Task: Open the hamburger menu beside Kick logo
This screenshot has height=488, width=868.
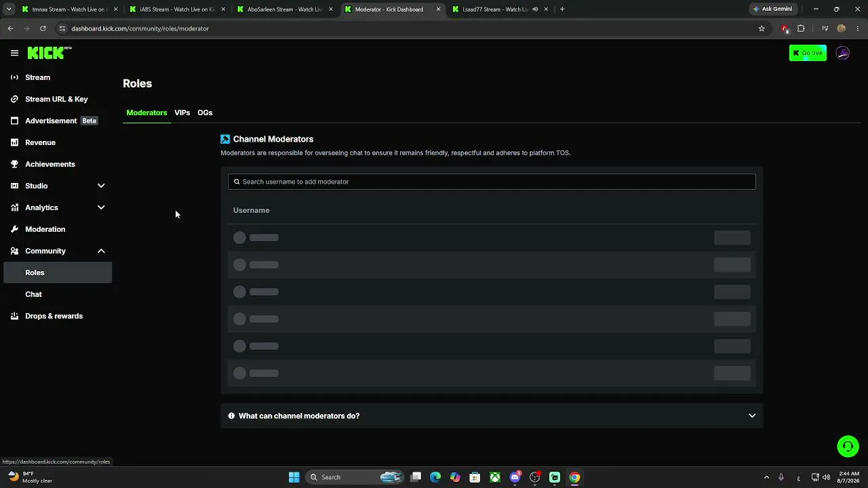Action: (x=14, y=53)
